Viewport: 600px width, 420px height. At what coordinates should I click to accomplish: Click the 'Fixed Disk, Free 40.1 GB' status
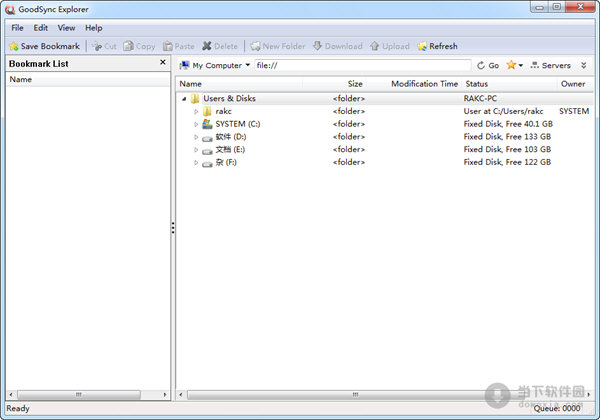pos(508,124)
